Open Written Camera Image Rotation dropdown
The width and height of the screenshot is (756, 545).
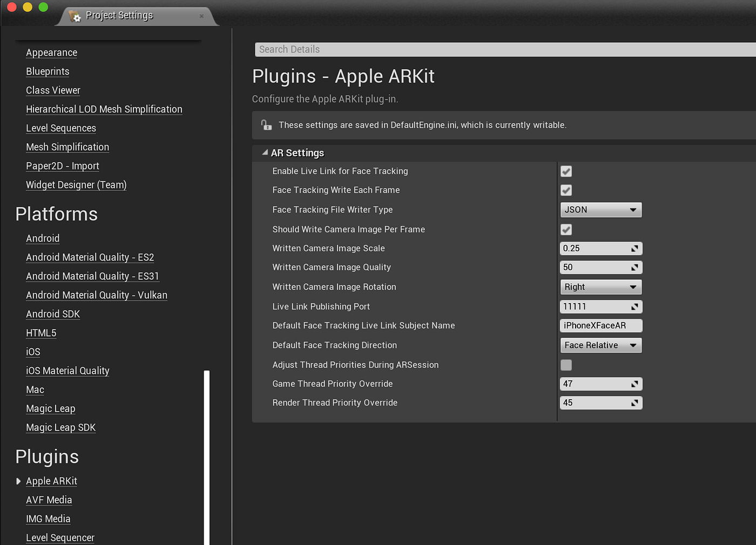pyautogui.click(x=601, y=287)
